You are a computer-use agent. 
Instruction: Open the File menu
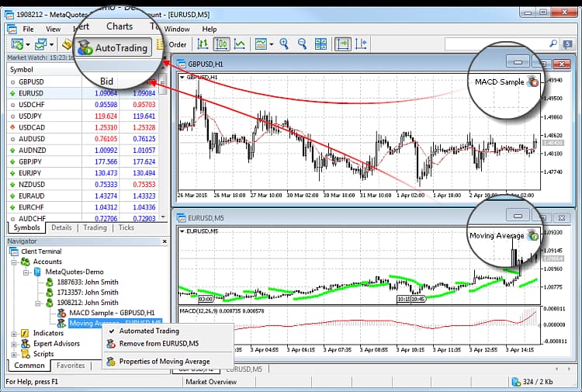tap(28, 29)
